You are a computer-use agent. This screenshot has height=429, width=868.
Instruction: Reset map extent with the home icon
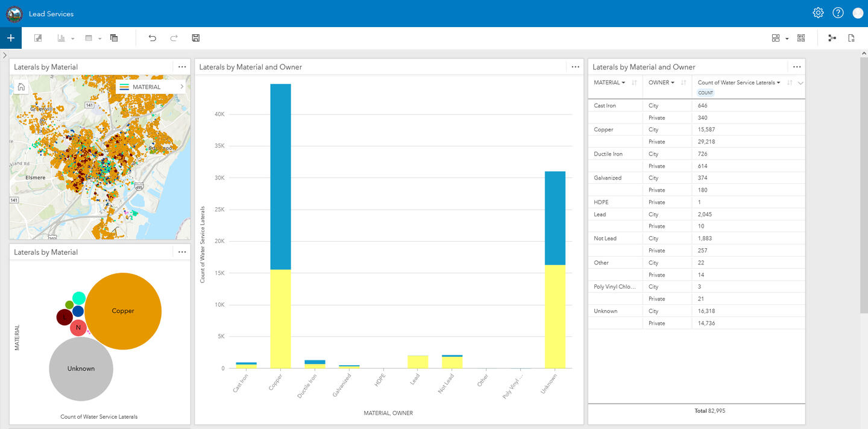pos(21,87)
